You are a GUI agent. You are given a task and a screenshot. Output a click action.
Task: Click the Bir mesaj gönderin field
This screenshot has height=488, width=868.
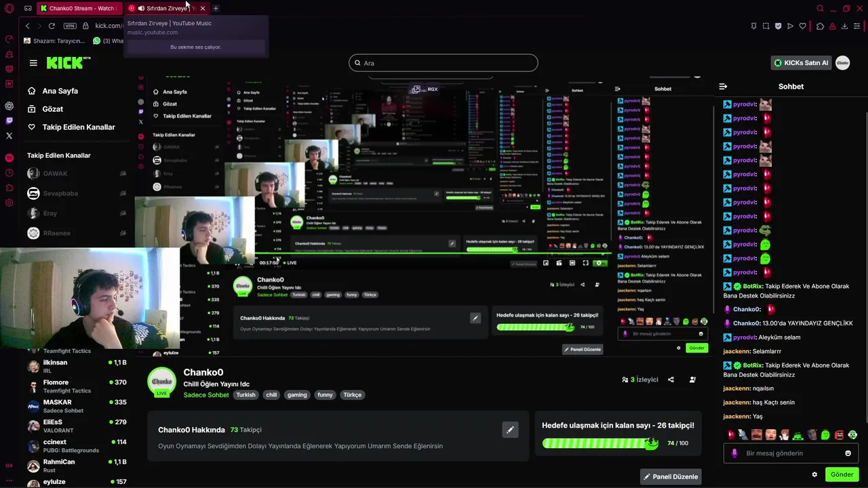coord(791,453)
